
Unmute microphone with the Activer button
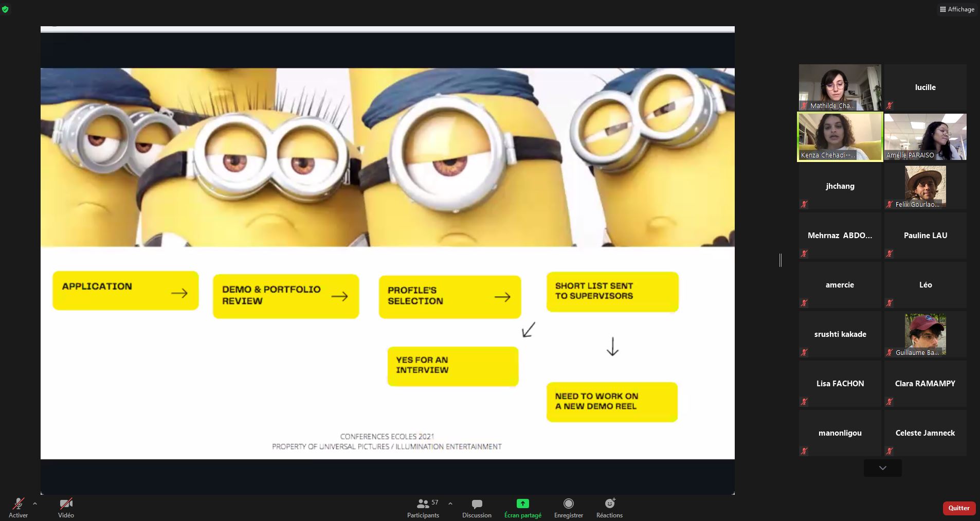coord(18,508)
